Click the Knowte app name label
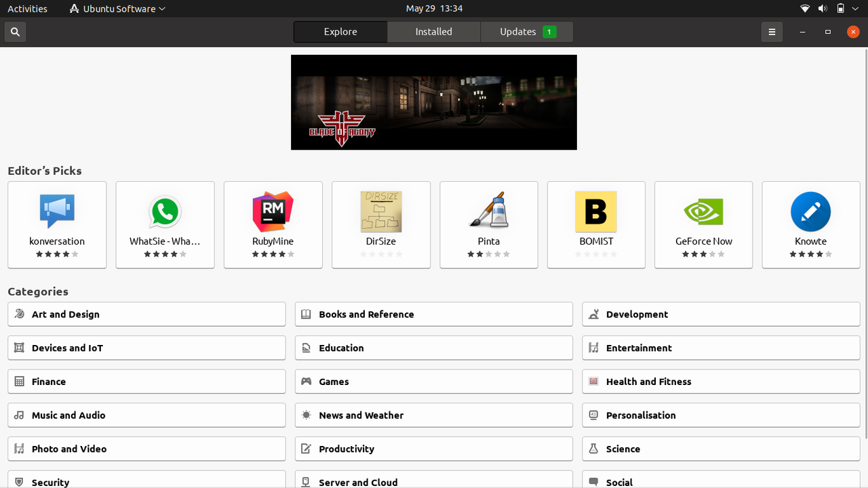Screen dimensions: 868x488 tap(811, 241)
